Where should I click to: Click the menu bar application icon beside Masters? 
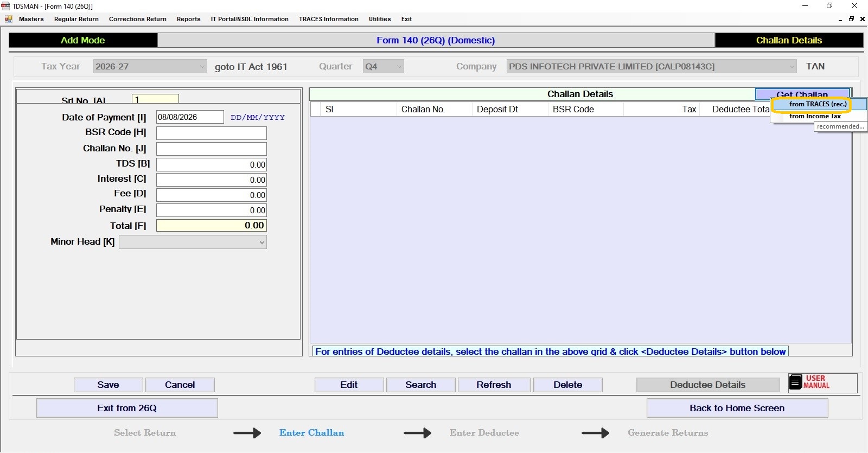(x=9, y=19)
